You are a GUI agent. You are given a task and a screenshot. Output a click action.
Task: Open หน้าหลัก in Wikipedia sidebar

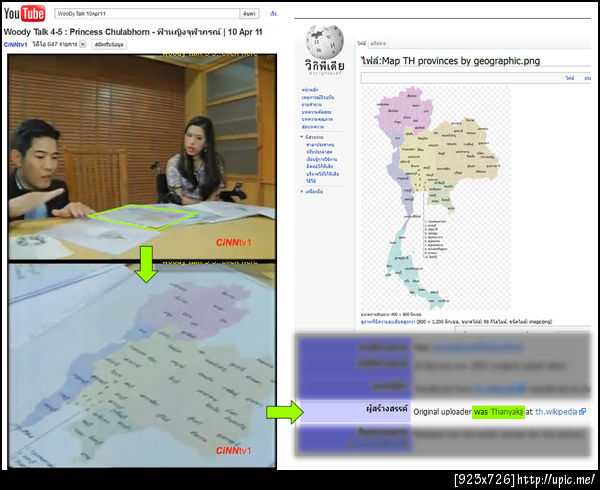click(310, 90)
